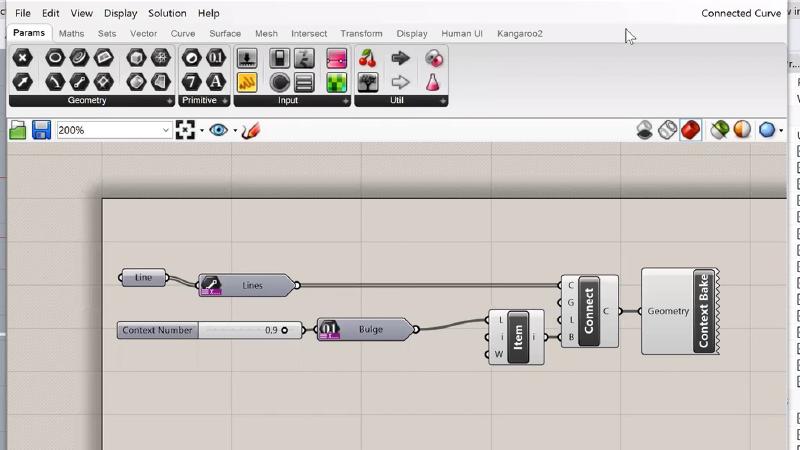Click the Open file folder icon
The width and height of the screenshot is (800, 450).
[17, 130]
